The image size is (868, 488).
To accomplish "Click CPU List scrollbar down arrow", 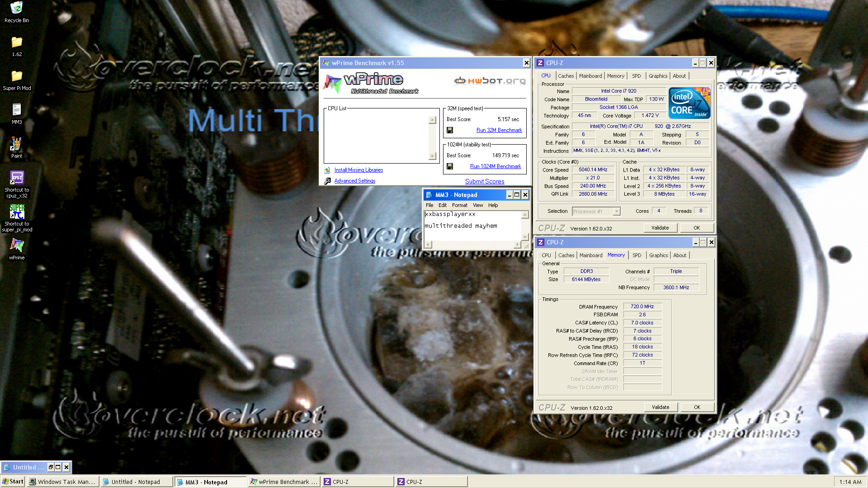I will point(432,156).
